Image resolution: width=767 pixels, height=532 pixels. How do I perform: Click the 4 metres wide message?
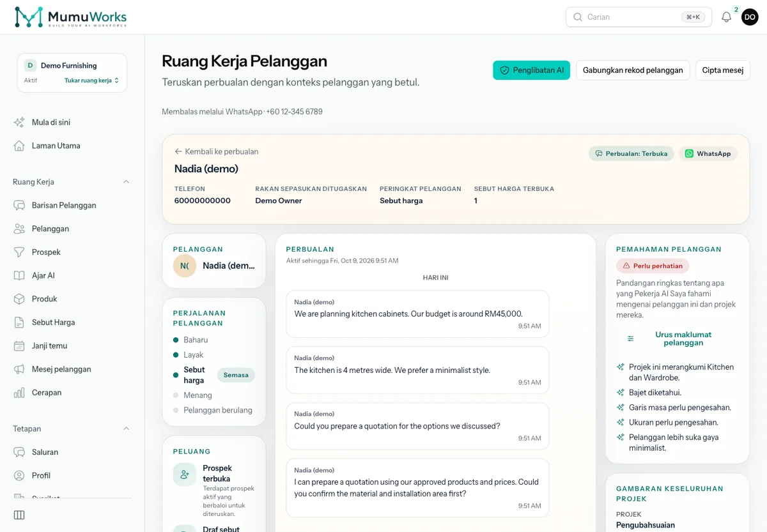417,370
